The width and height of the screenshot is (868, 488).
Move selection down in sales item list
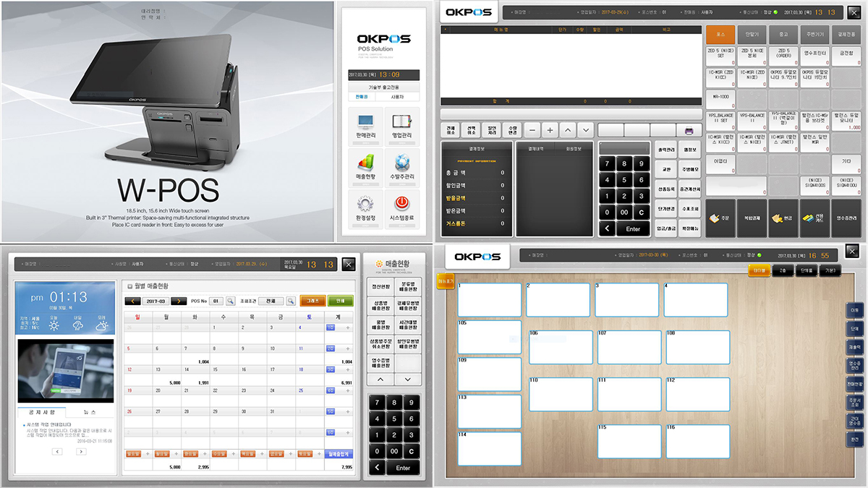pyautogui.click(x=586, y=130)
